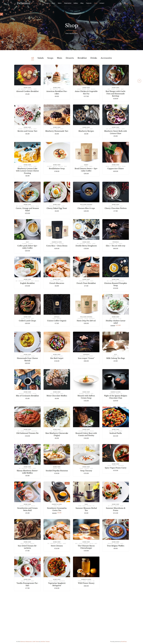Image resolution: width=143 pixels, height=644 pixels.
Task: Open the shopping cart icon
Action: pyautogui.click(x=120, y=3)
